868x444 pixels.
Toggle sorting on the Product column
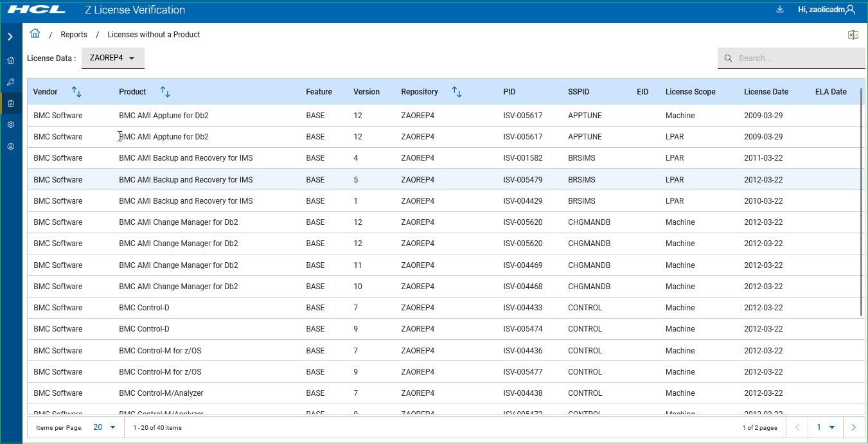pyautogui.click(x=165, y=92)
